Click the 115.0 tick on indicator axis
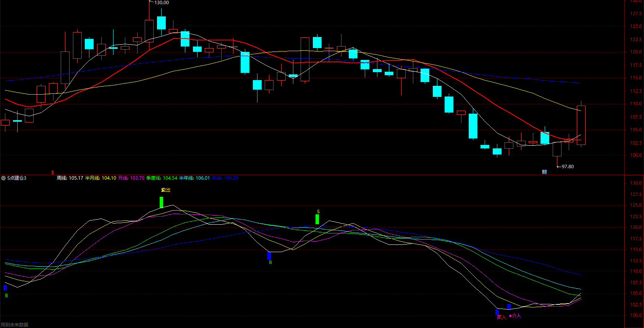Image resolution: width=644 pixels, height=328 pixels. pos(636,249)
